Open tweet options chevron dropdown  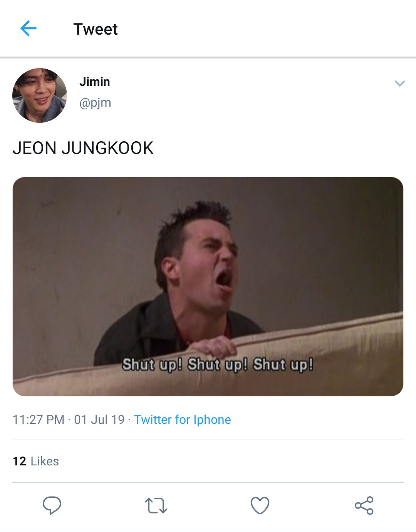[x=400, y=83]
